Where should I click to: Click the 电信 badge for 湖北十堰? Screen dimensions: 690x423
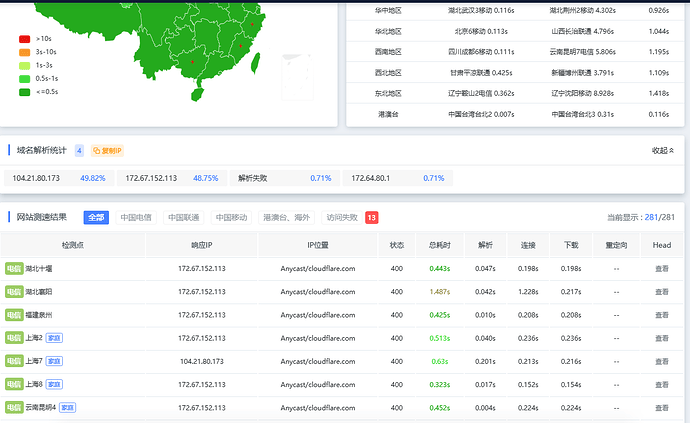(14, 269)
